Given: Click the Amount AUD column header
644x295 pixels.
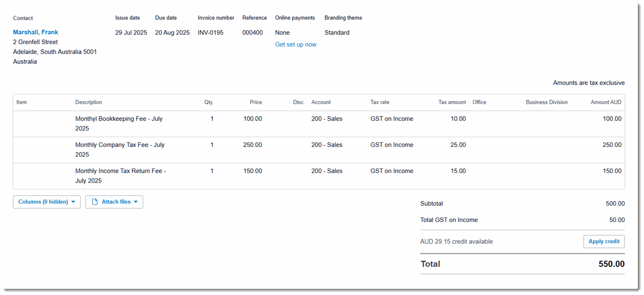Looking at the screenshot, I should pyautogui.click(x=606, y=102).
